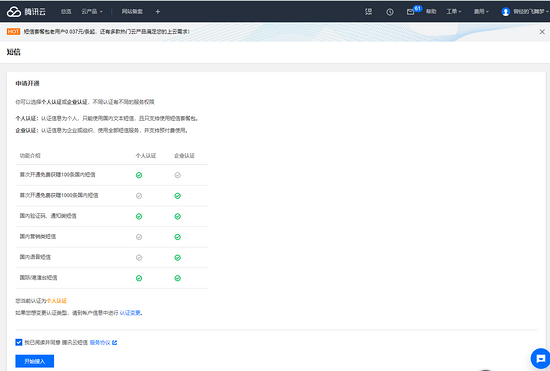The width and height of the screenshot is (550, 371).
Task: Dismiss the promotion banner with X
Action: tap(542, 32)
